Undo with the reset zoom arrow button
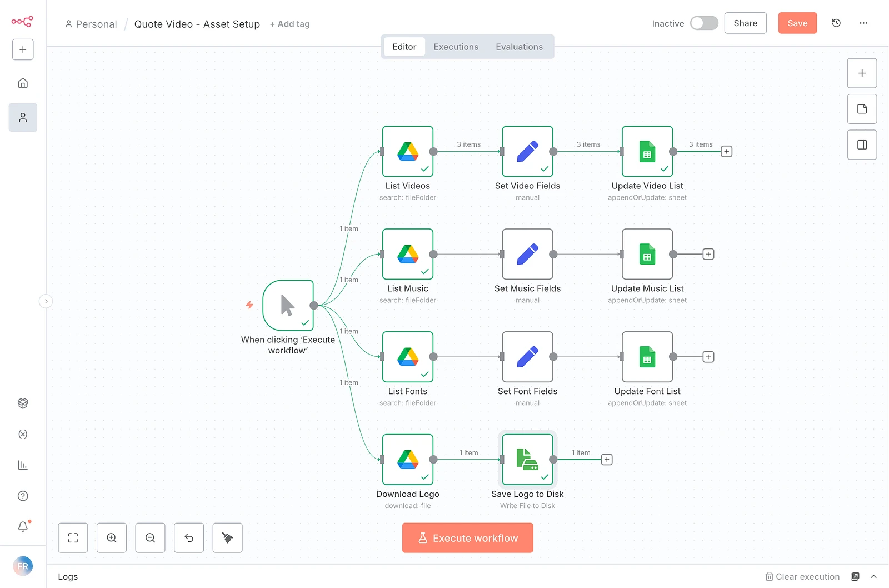This screenshot has height=588, width=889. pyautogui.click(x=189, y=537)
